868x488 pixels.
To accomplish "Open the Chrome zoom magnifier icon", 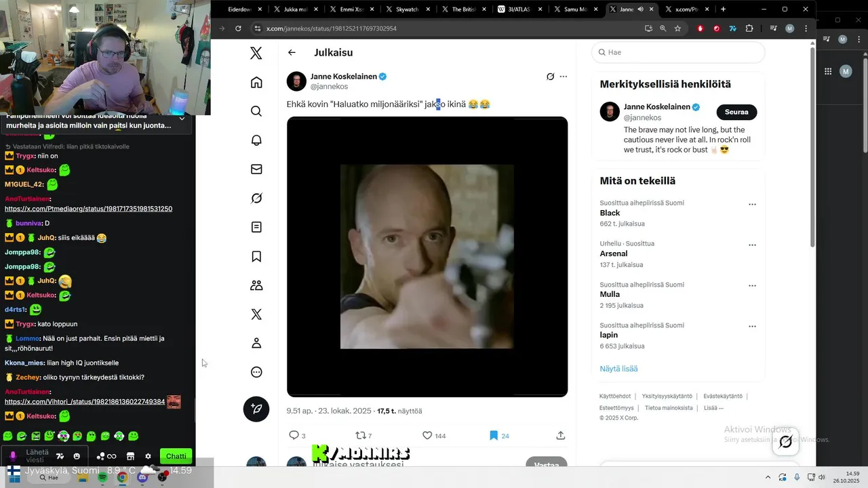I will tap(663, 28).
